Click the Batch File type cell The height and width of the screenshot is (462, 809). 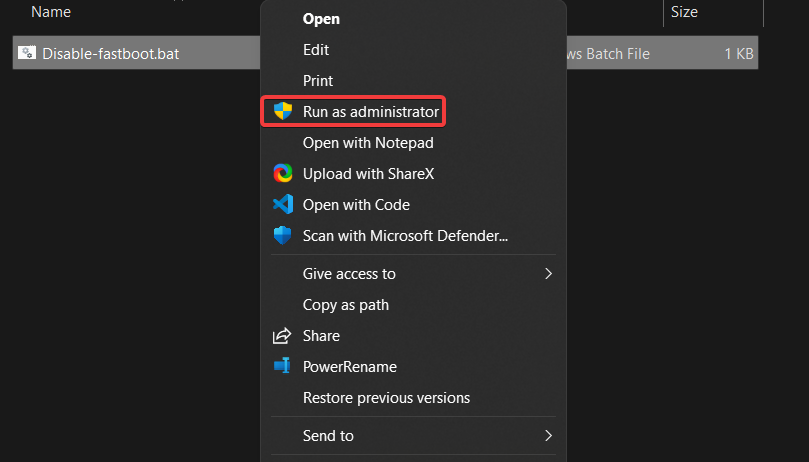(x=608, y=53)
